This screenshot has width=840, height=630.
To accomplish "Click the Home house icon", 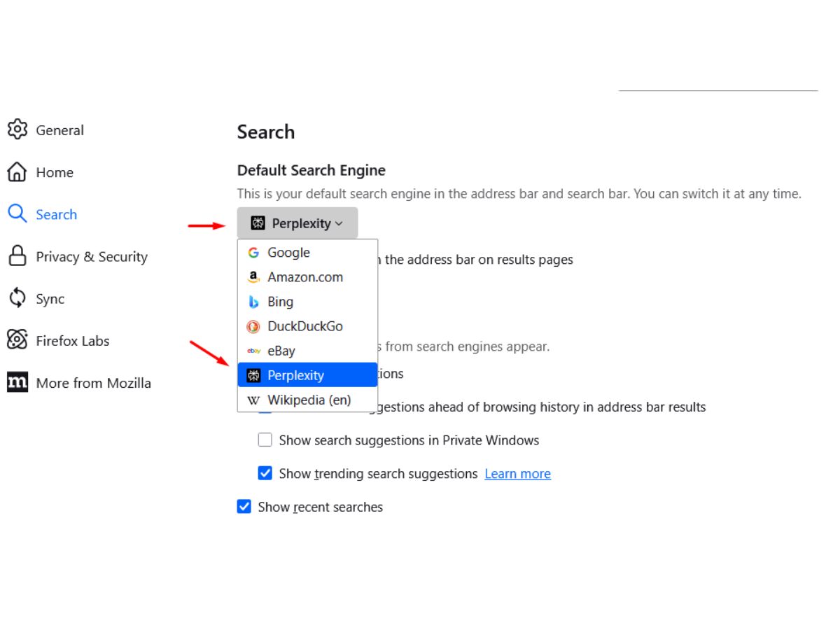I will [17, 171].
